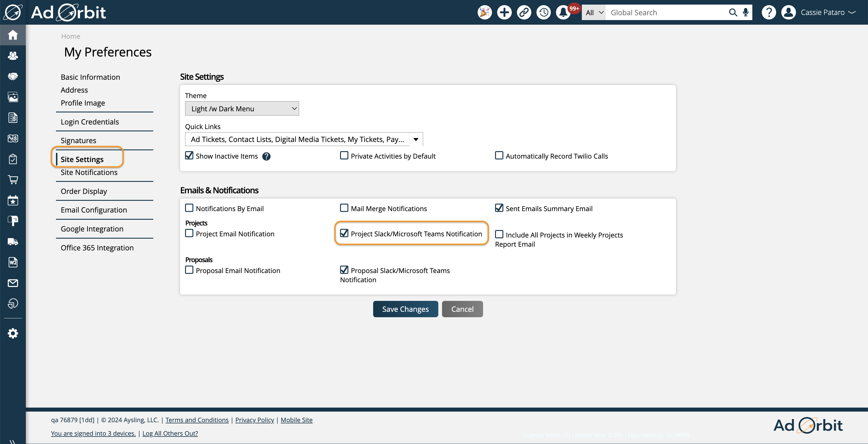Open Office 365 Integration section
The image size is (868, 444).
(x=97, y=248)
